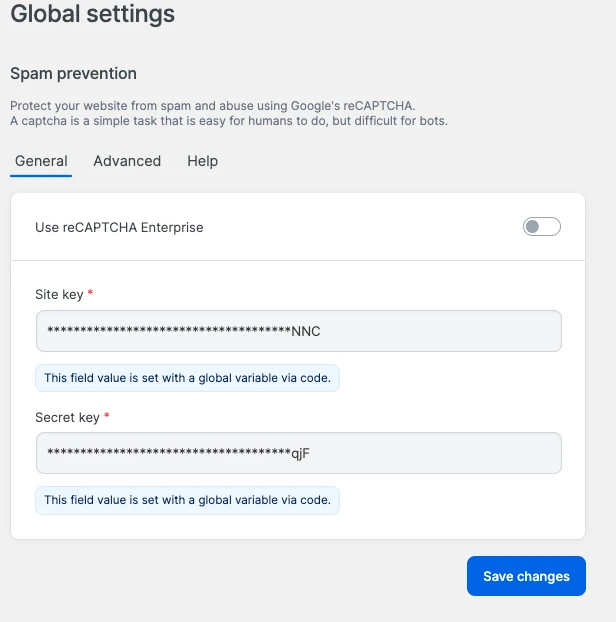This screenshot has height=622, width=616.
Task: Click the red asterisk beside Site key
Action: 91,294
